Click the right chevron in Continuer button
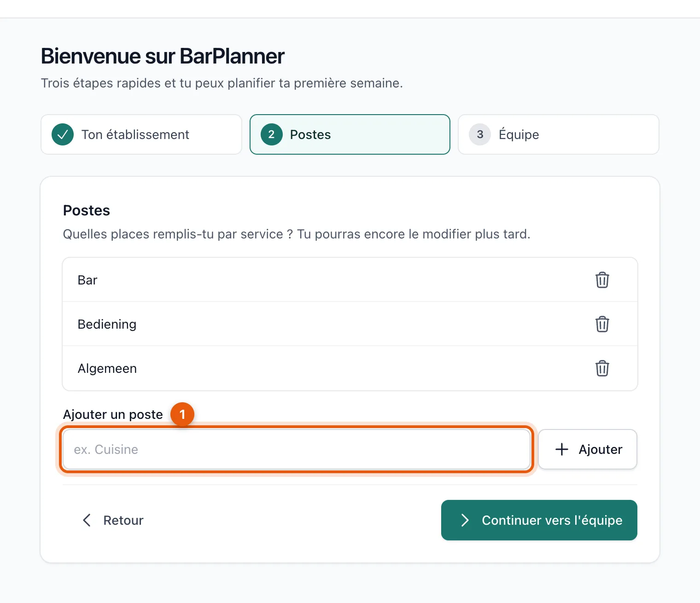 465,520
